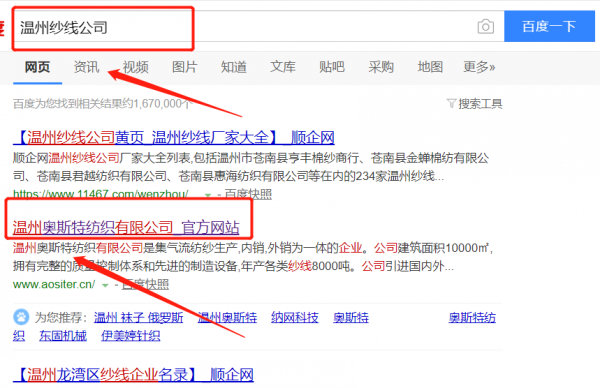This screenshot has height=388, width=600.
Task: Click the filter icon next to 搜索工具
Action: pos(452,103)
